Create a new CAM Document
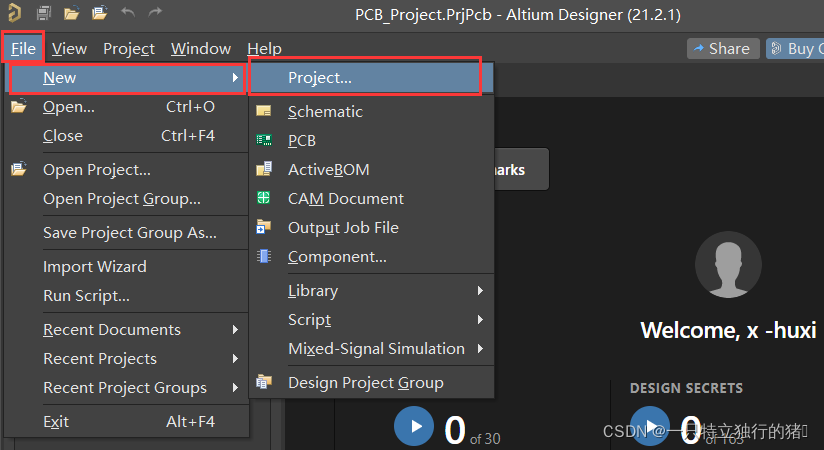The height and width of the screenshot is (450, 824). click(372, 198)
